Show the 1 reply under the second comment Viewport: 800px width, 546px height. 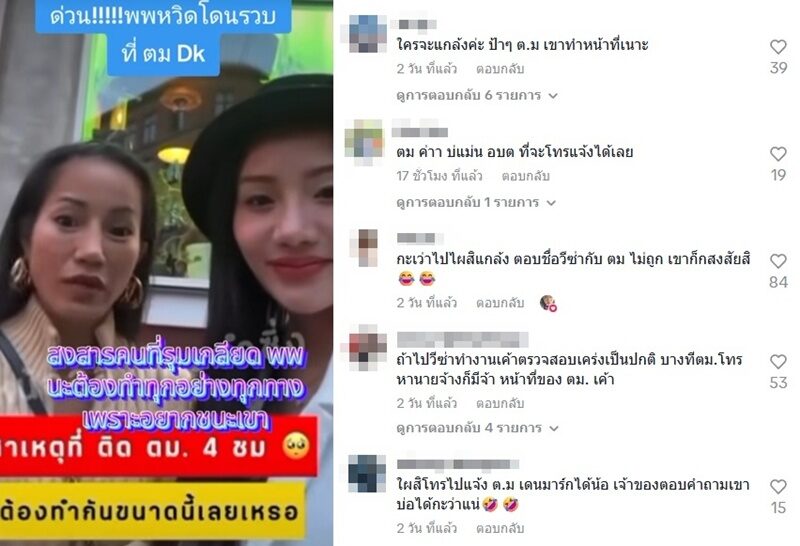476,203
